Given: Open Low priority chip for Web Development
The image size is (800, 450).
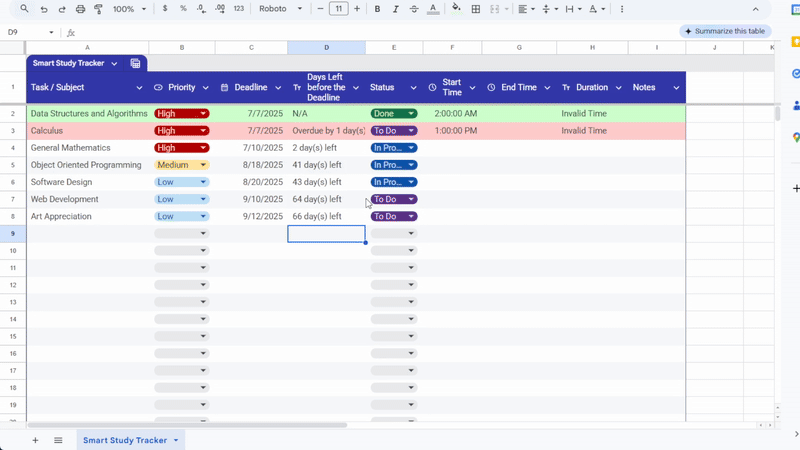Looking at the screenshot, I should [x=182, y=199].
